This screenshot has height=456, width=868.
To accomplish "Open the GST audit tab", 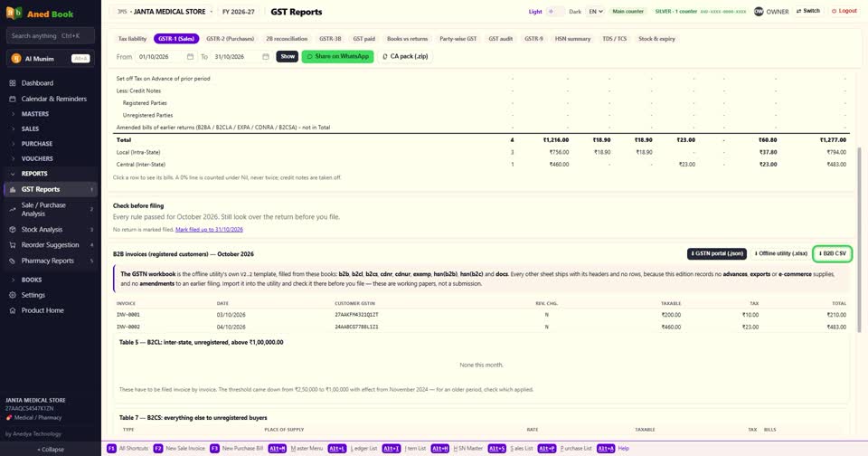I will click(500, 39).
